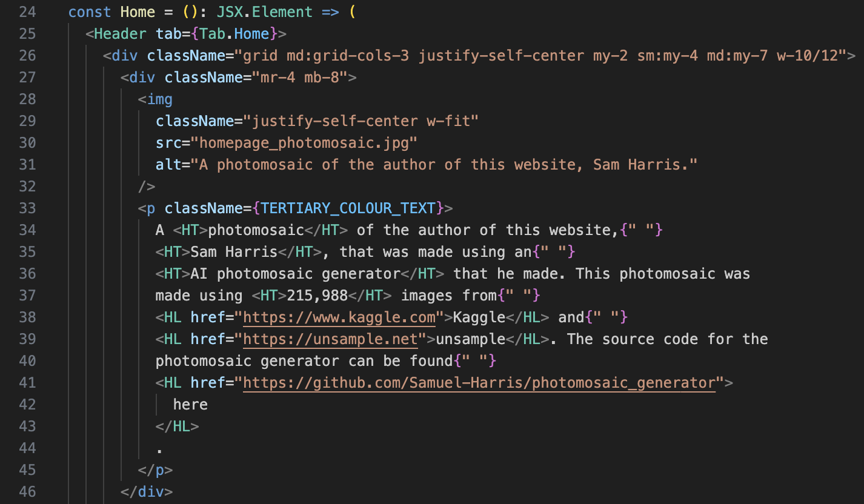This screenshot has width=864, height=504.
Task: Click 'of the author of this website,' on line 34
Action: pos(488,230)
